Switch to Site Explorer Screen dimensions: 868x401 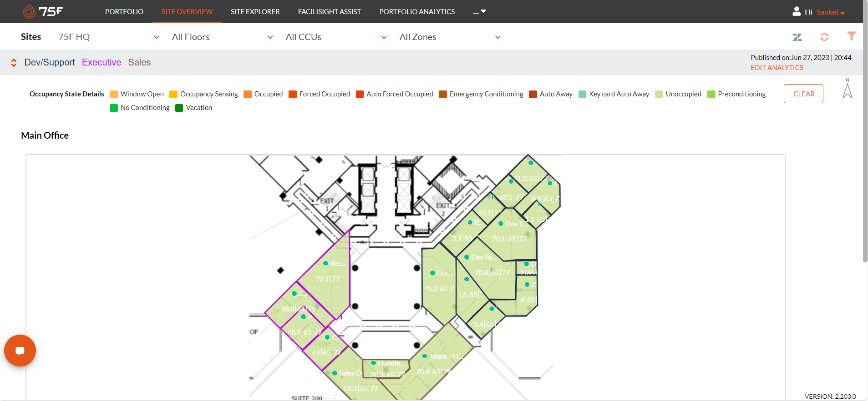pyautogui.click(x=255, y=11)
